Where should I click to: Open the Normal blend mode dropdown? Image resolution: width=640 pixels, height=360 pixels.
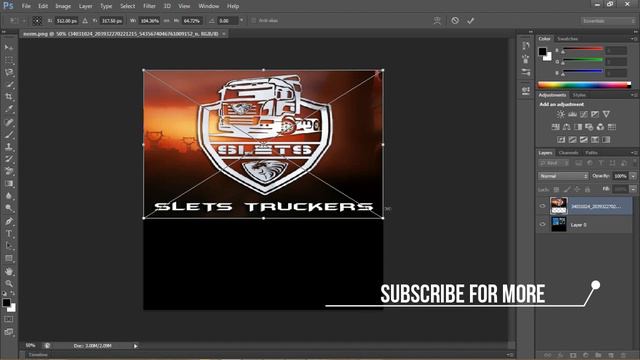click(x=563, y=176)
